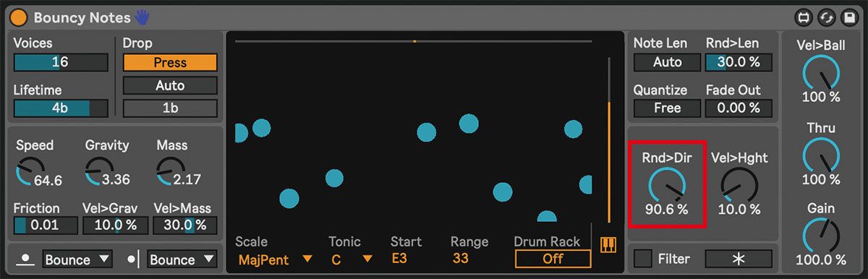Enable the Filter checkbox
The width and height of the screenshot is (868, 279).
point(644,259)
